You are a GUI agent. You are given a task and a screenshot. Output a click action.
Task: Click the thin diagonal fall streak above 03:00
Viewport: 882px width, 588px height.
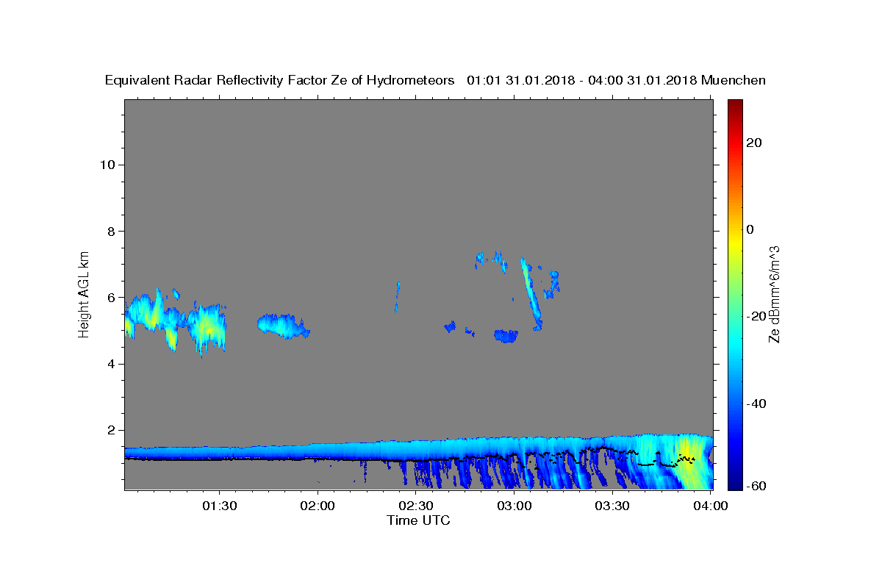(530, 293)
